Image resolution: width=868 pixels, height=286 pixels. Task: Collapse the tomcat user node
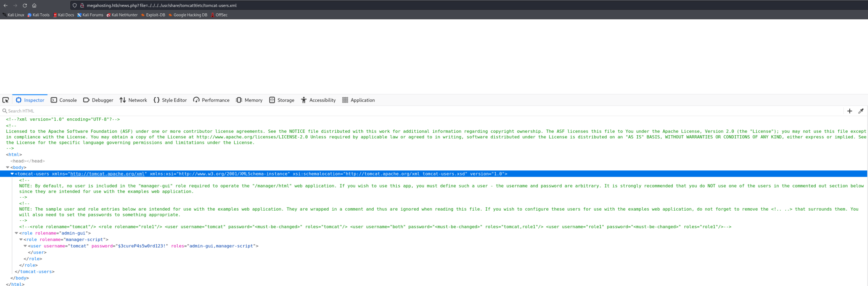coord(25,246)
